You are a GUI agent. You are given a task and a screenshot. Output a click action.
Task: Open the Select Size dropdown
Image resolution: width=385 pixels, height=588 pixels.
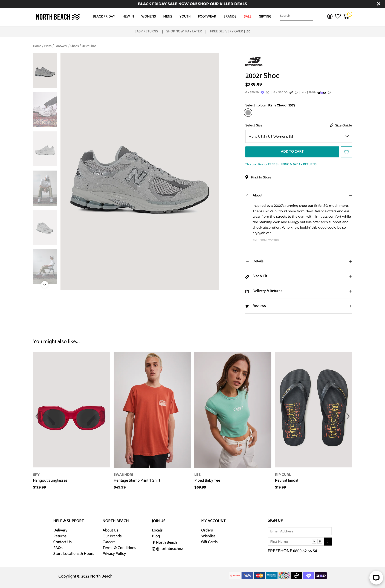[x=299, y=136]
